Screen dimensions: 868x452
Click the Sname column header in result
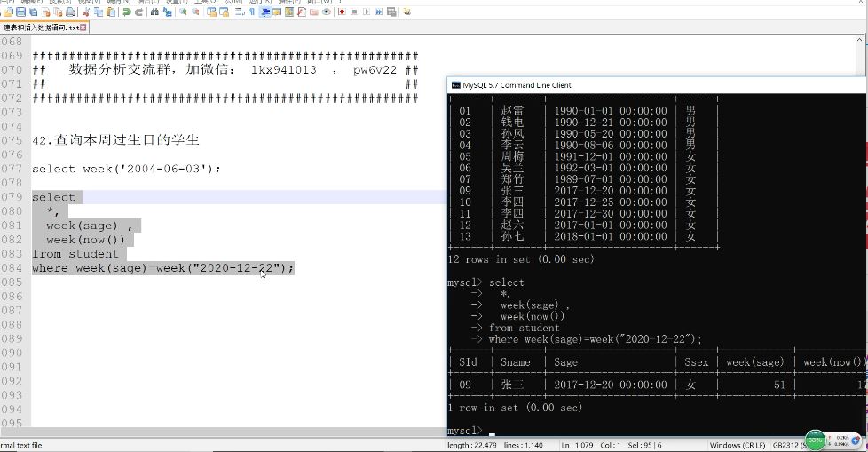tap(515, 362)
